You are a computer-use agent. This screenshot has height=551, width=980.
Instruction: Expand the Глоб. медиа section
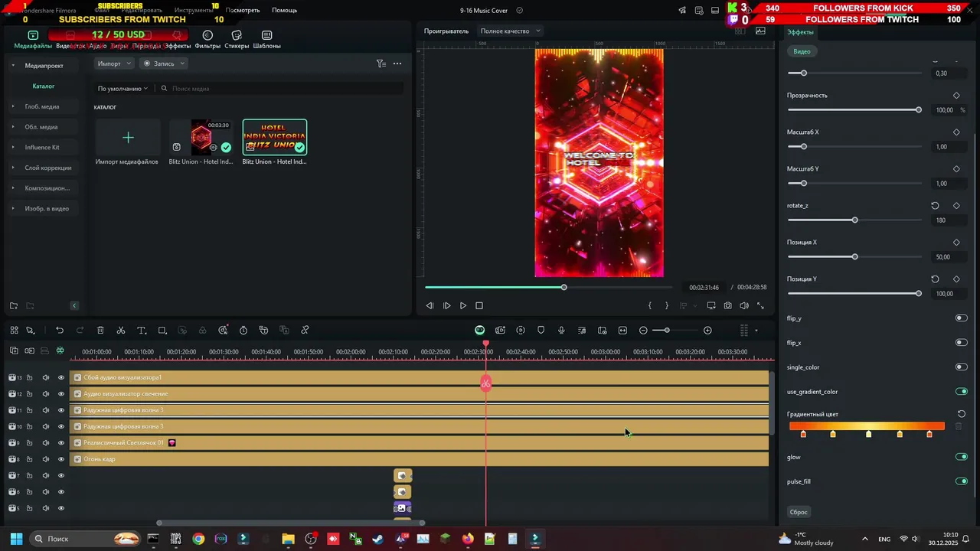[x=13, y=106]
